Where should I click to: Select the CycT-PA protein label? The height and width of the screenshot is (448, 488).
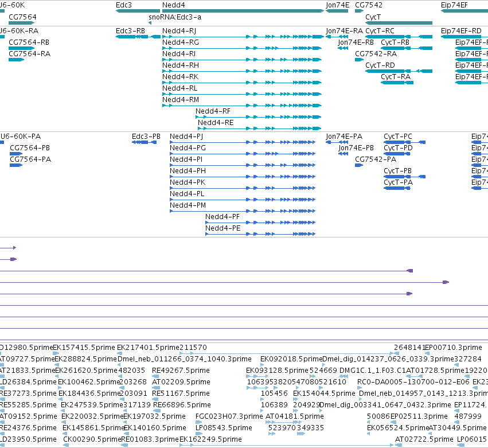tap(399, 182)
